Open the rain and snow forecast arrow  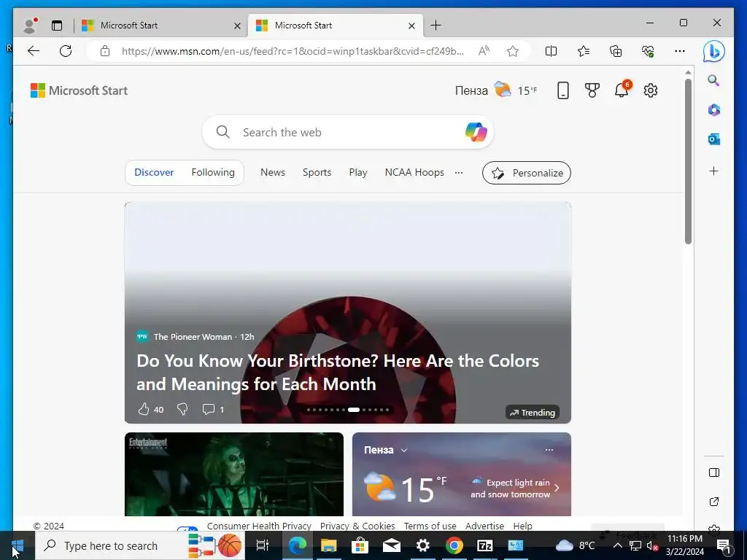pos(557,488)
